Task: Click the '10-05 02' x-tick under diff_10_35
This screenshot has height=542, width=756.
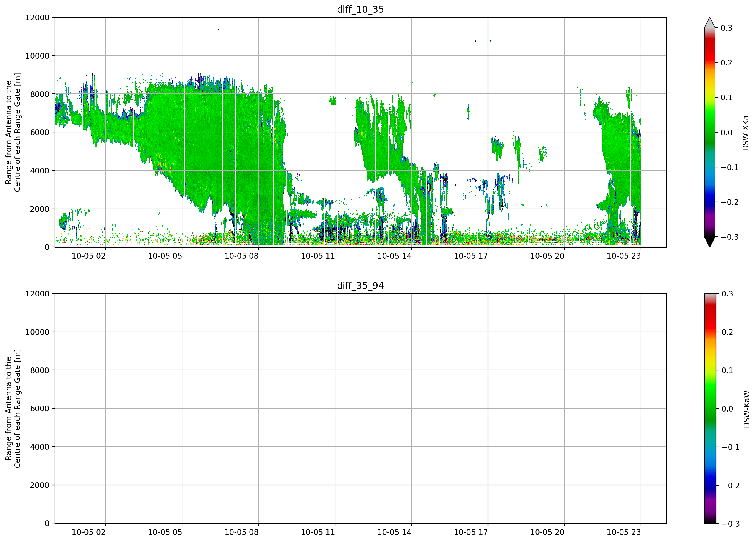Action: coord(89,256)
